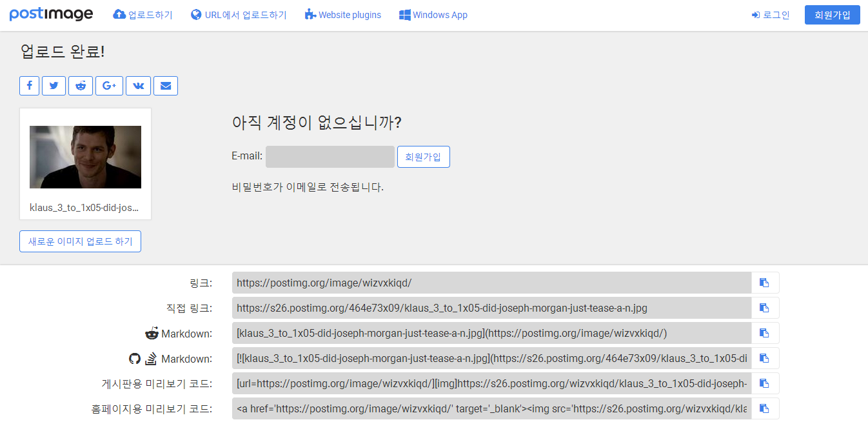Viewport: 868px width, 422px height.
Task: Open the 업로드하기 upload link
Action: pos(143,15)
